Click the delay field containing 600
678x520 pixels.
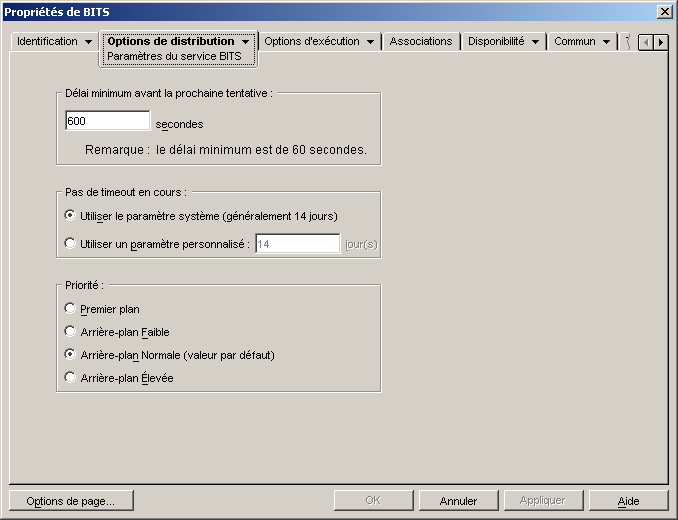pyautogui.click(x=108, y=121)
